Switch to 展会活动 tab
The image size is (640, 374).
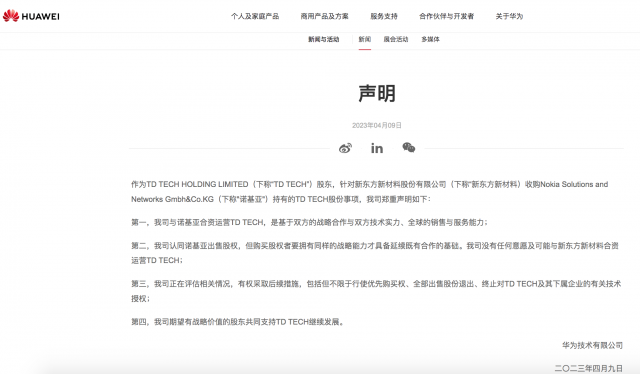396,39
